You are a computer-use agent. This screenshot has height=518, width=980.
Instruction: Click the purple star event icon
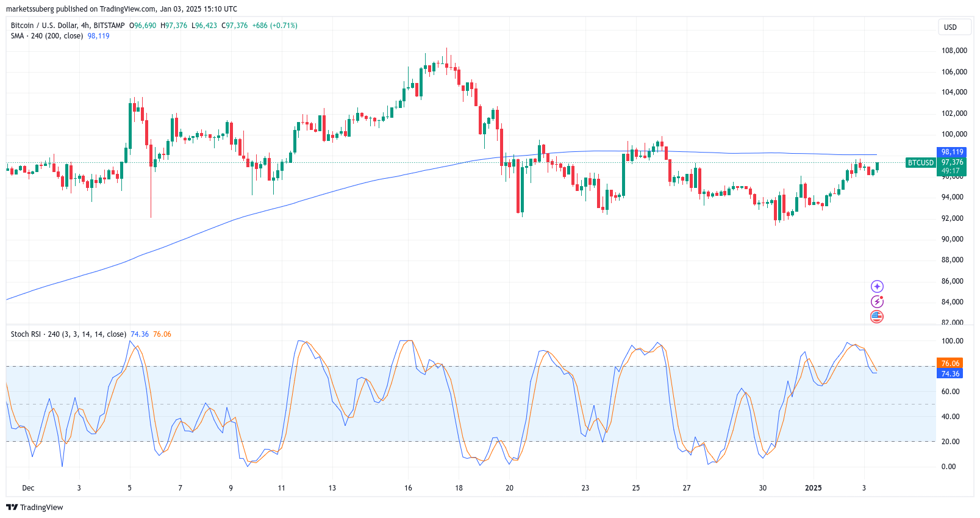click(877, 287)
